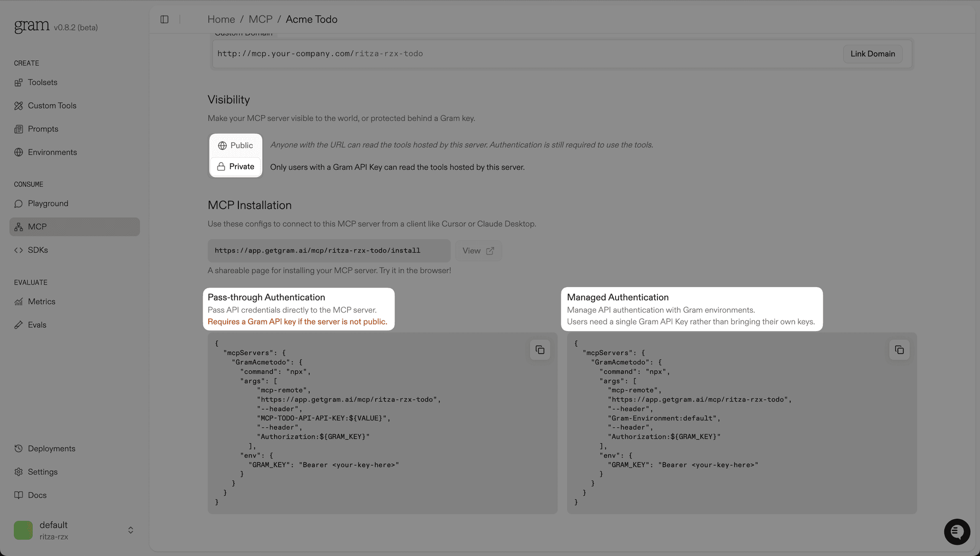View the Metrics page

coord(41,301)
